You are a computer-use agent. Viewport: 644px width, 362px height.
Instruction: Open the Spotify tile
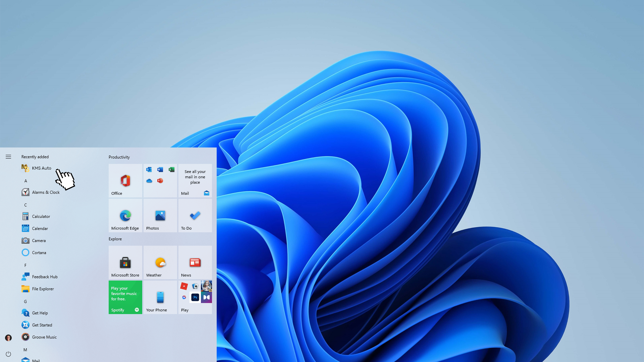click(x=125, y=297)
